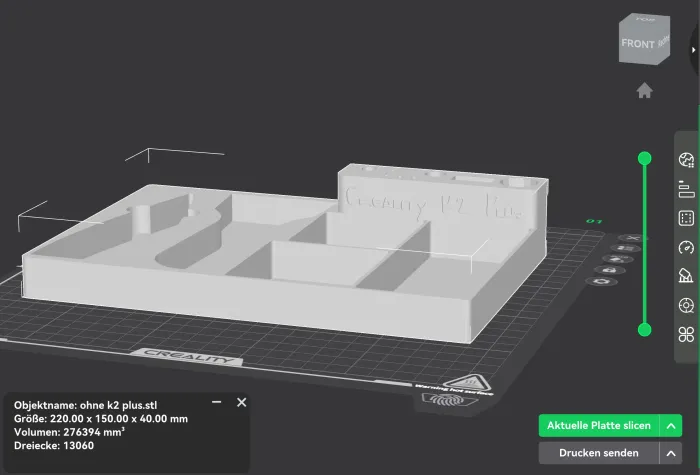Click the plate's gear settings icon
The image size is (700, 475).
pyautogui.click(x=602, y=281)
